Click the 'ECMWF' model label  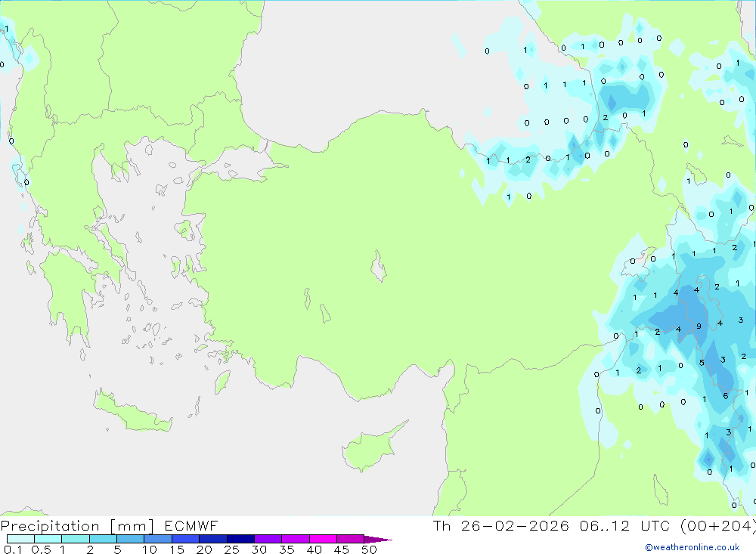click(x=191, y=525)
